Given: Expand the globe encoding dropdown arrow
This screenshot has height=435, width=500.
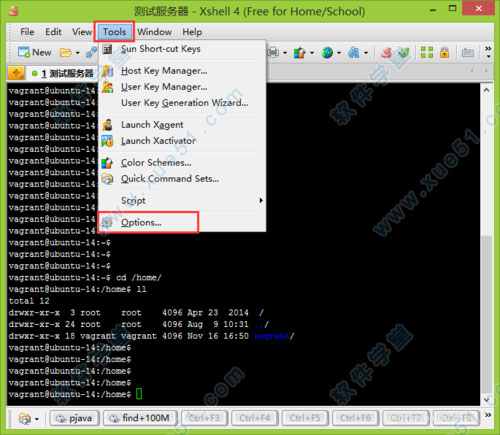Looking at the screenshot, I should (x=339, y=53).
